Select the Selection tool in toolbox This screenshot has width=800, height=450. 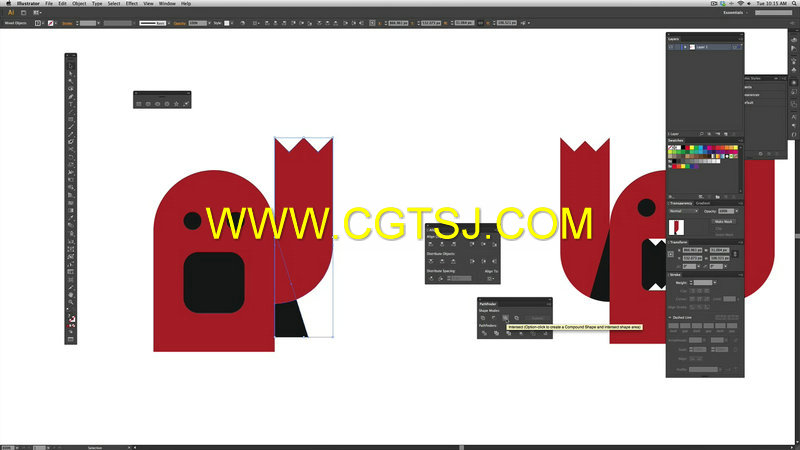coord(71,66)
